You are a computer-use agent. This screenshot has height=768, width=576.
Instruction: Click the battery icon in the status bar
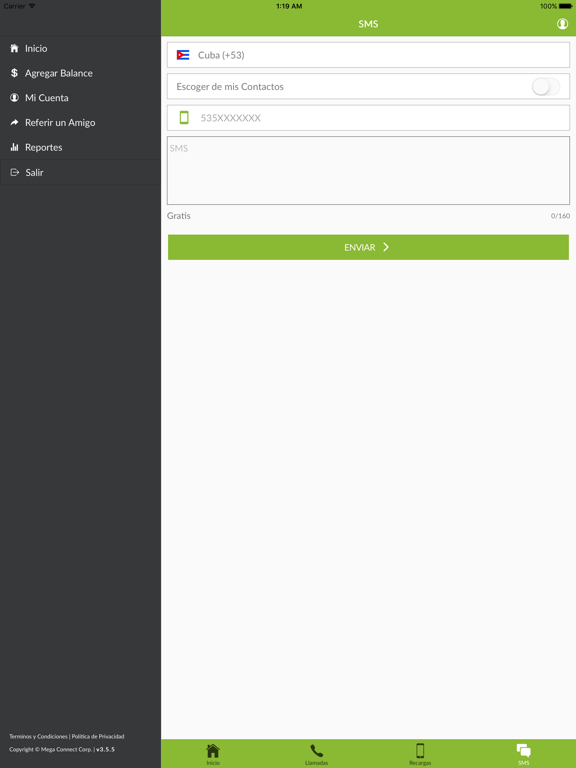[565, 6]
